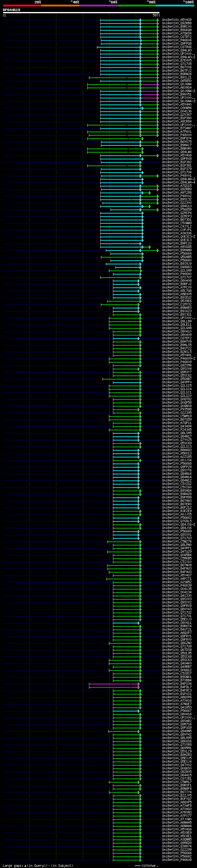Open hit UniRef100_Q94LW3-2
This screenshot has width=197, height=868.
tap(179, 57)
